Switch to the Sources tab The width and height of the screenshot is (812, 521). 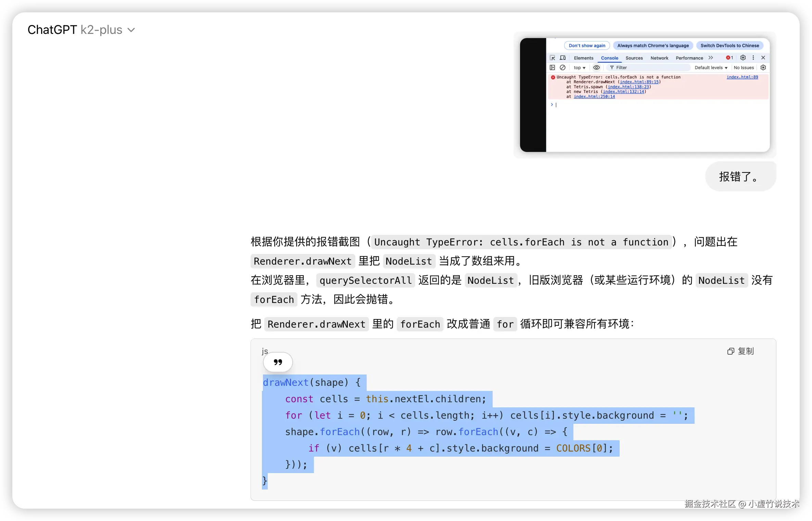634,58
